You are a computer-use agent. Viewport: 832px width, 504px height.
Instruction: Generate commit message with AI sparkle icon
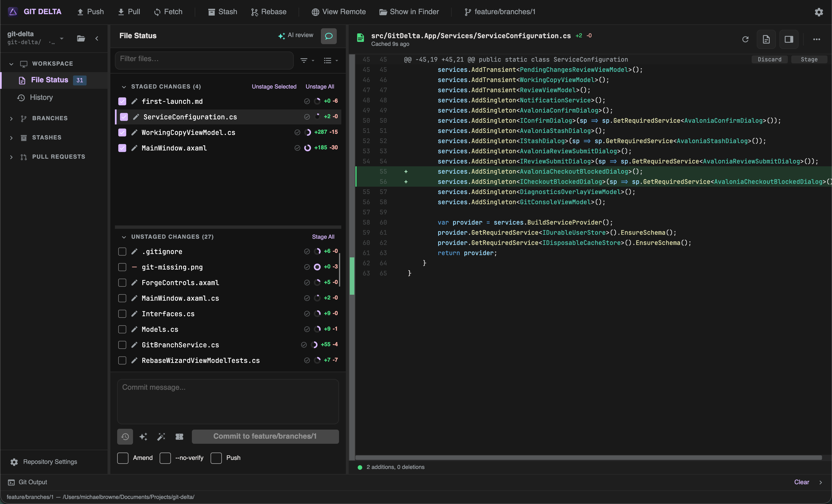click(143, 436)
